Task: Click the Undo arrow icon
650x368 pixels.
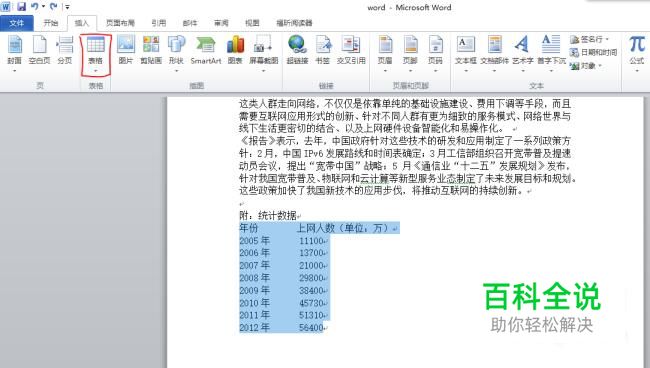Action: tap(35, 7)
